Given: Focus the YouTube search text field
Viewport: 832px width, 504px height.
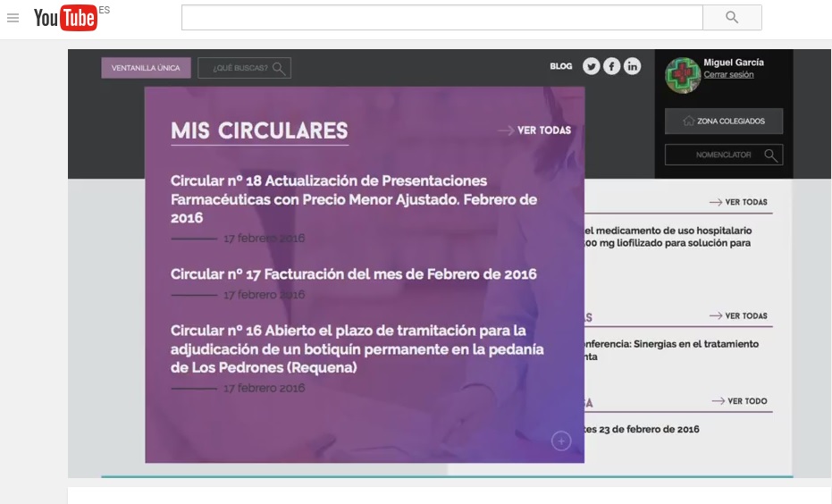Looking at the screenshot, I should pyautogui.click(x=441, y=18).
